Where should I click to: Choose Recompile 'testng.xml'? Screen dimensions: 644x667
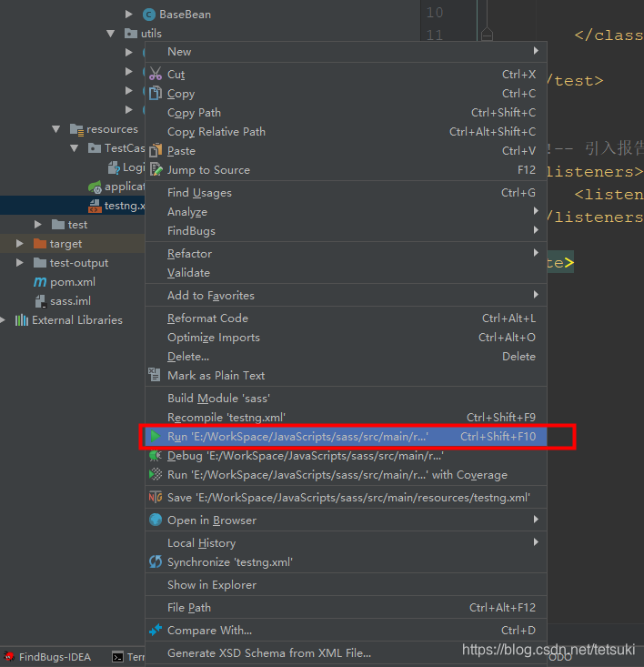click(346, 417)
